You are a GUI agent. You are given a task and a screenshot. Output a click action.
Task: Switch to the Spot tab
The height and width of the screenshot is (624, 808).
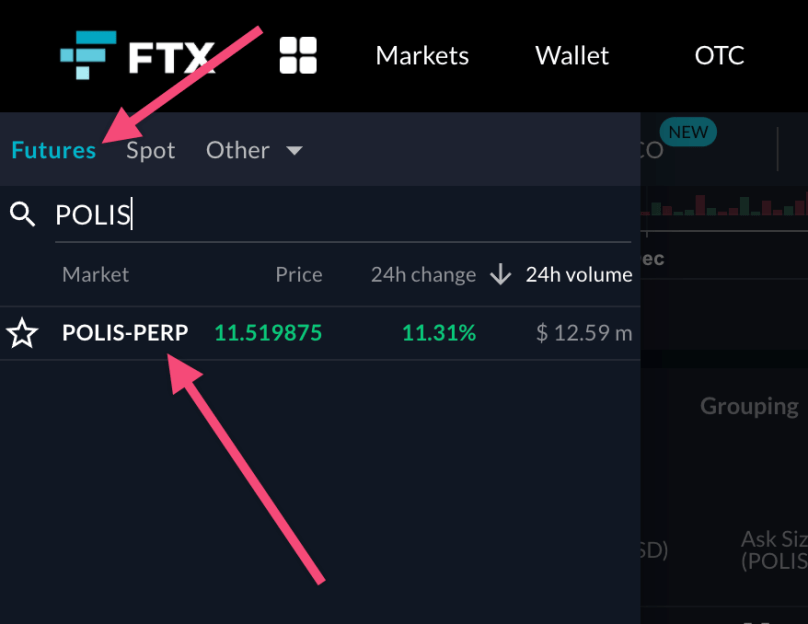coord(151,150)
